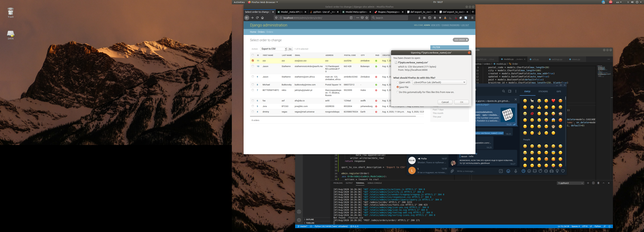Image resolution: width=644 pixels, height=232 pixels.
Task: Toggle Firefox reader view icon
Action: [351, 18]
